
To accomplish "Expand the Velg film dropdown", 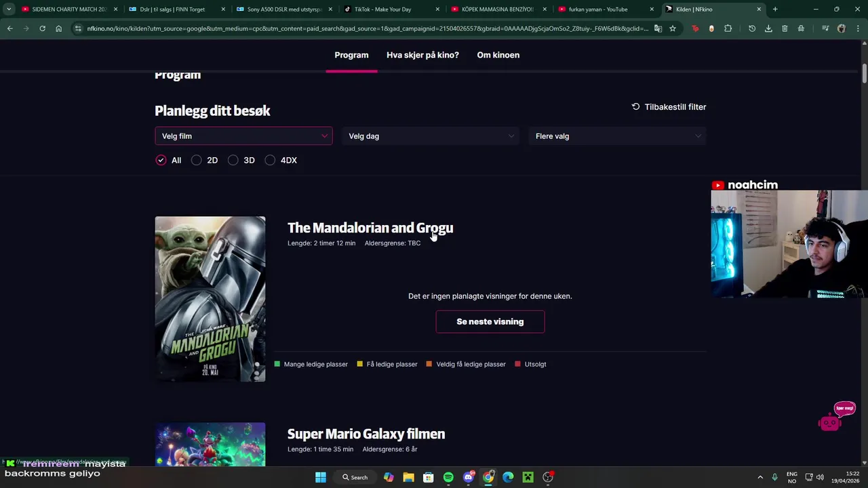I will click(243, 136).
